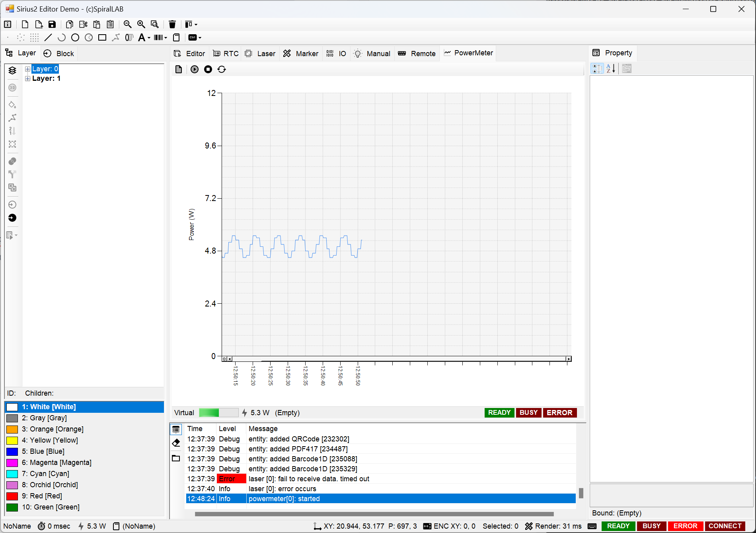The image size is (756, 533).
Task: Click the power meter new-file icon
Action: (x=179, y=69)
